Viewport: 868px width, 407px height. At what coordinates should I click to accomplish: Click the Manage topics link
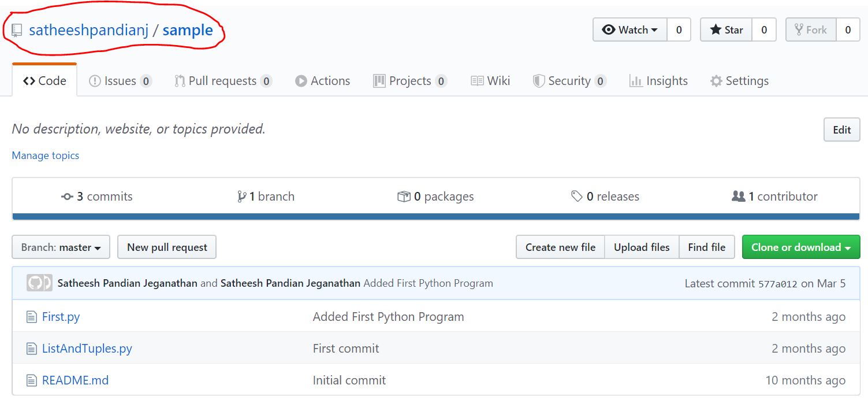click(x=46, y=156)
